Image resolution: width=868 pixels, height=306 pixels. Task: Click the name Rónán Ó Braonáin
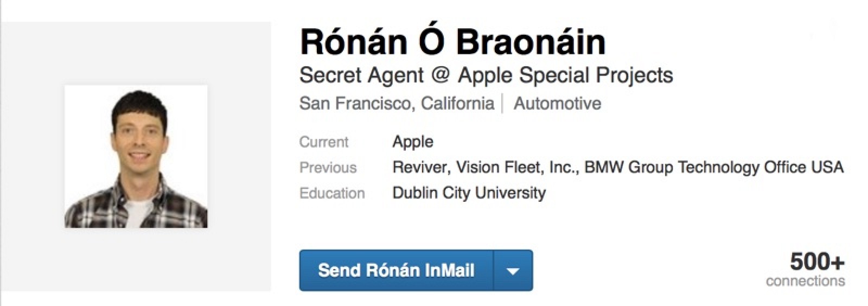(452, 42)
